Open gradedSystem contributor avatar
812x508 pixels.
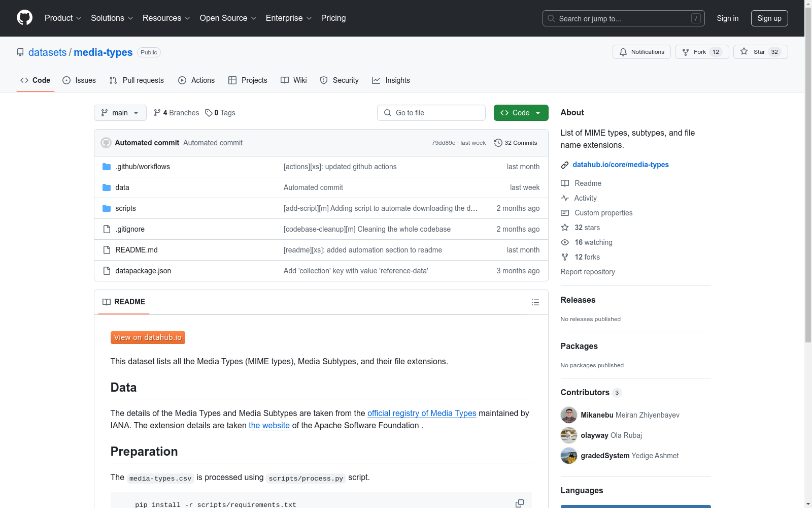tap(569, 456)
